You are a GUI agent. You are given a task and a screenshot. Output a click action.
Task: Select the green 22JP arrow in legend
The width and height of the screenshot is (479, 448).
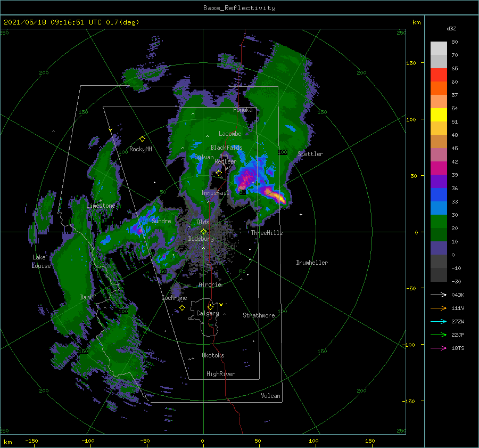click(x=439, y=335)
